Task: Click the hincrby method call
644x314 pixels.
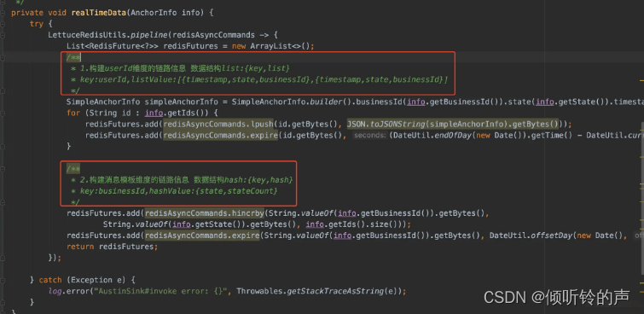Action: coord(248,213)
